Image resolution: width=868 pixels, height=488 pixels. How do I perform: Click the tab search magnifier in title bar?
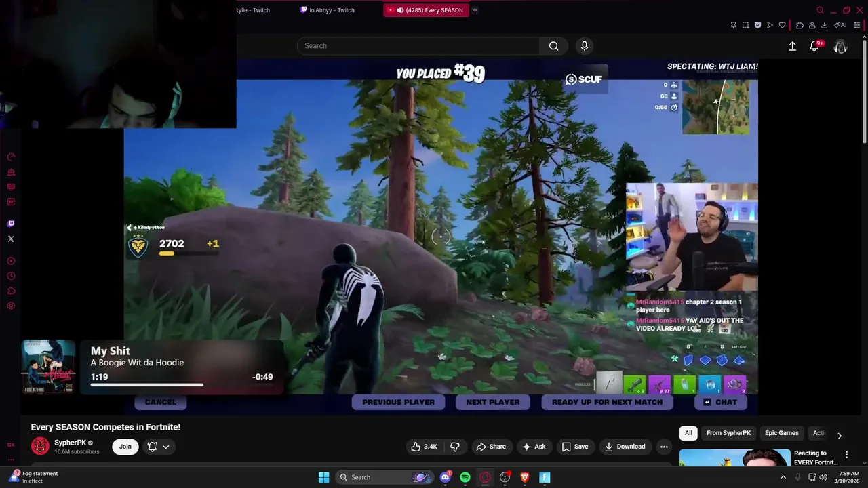[820, 10]
